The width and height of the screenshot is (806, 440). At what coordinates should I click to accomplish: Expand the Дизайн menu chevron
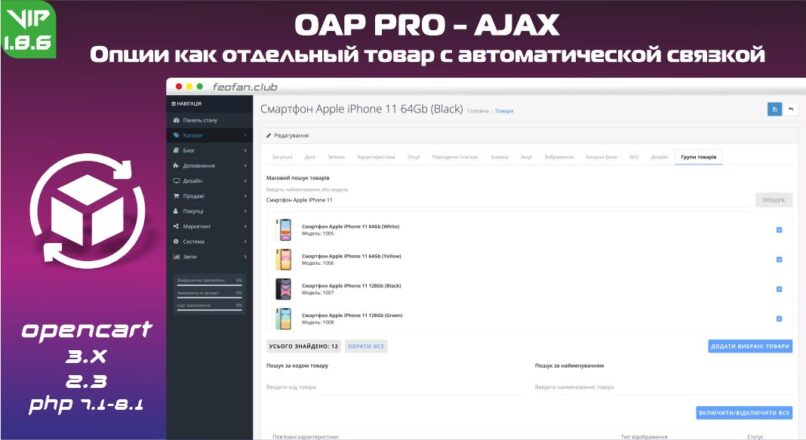pos(245,181)
